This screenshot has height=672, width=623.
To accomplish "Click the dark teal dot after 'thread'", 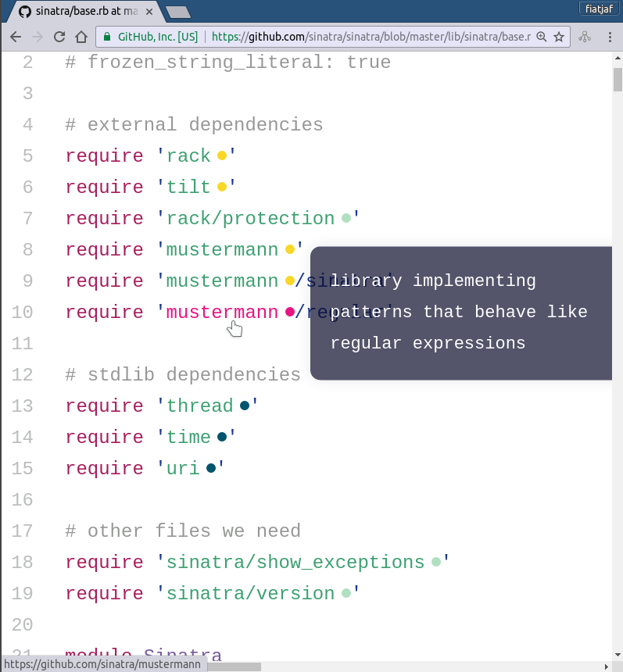I will (245, 406).
